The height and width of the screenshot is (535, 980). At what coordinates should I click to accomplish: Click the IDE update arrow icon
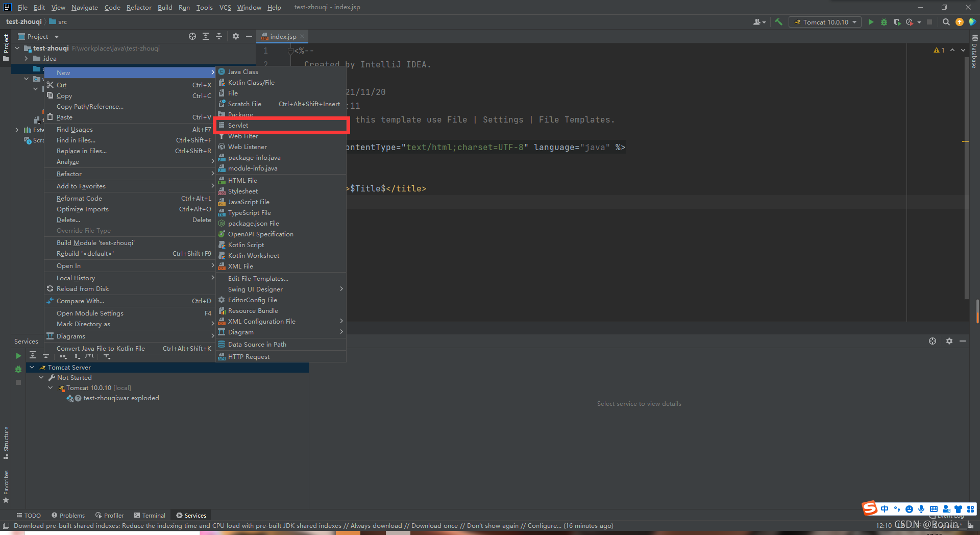[x=960, y=22]
